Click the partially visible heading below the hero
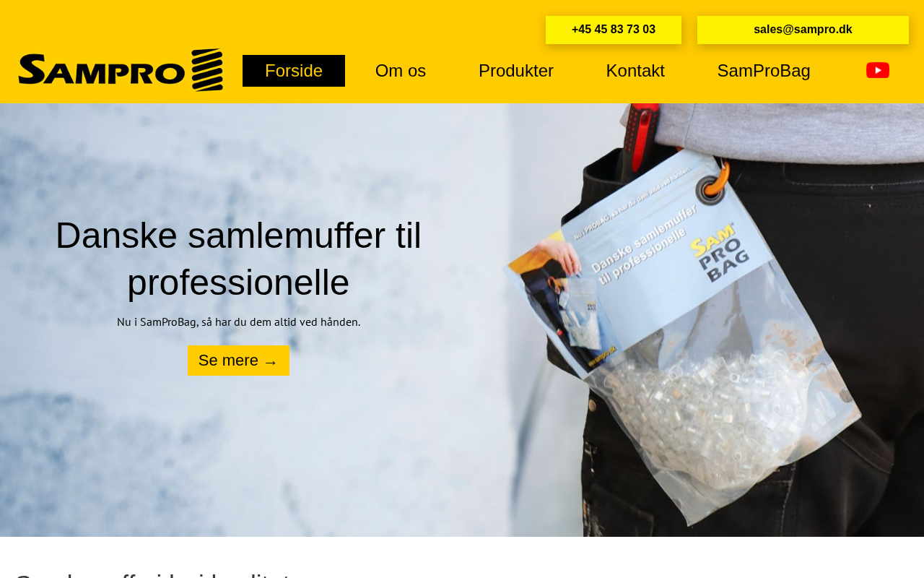This screenshot has height=578, width=924. [153, 574]
